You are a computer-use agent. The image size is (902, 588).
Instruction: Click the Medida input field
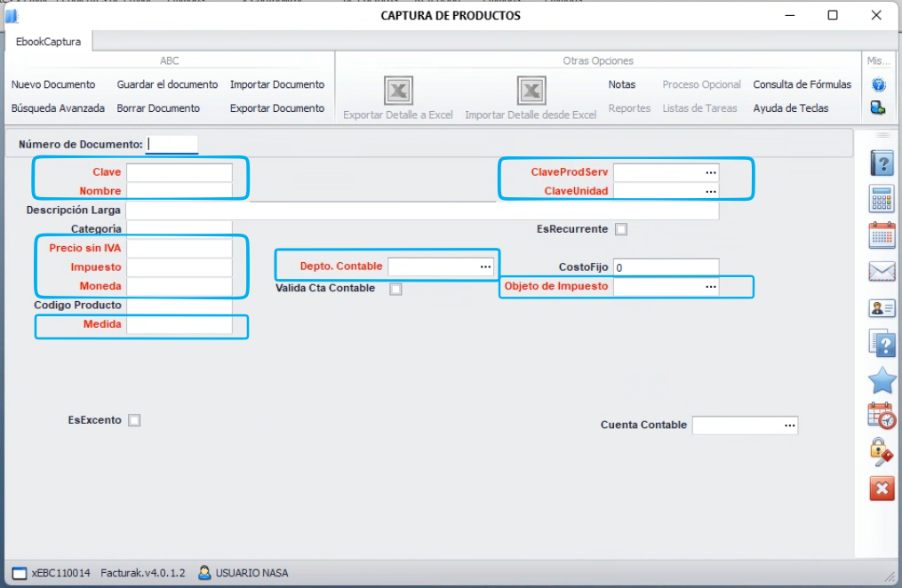[x=180, y=324]
